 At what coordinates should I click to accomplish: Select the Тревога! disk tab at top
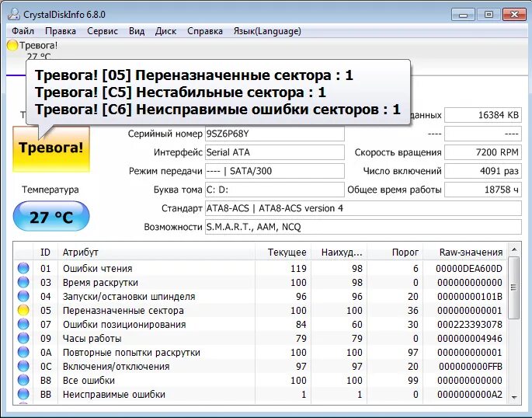pos(33,51)
